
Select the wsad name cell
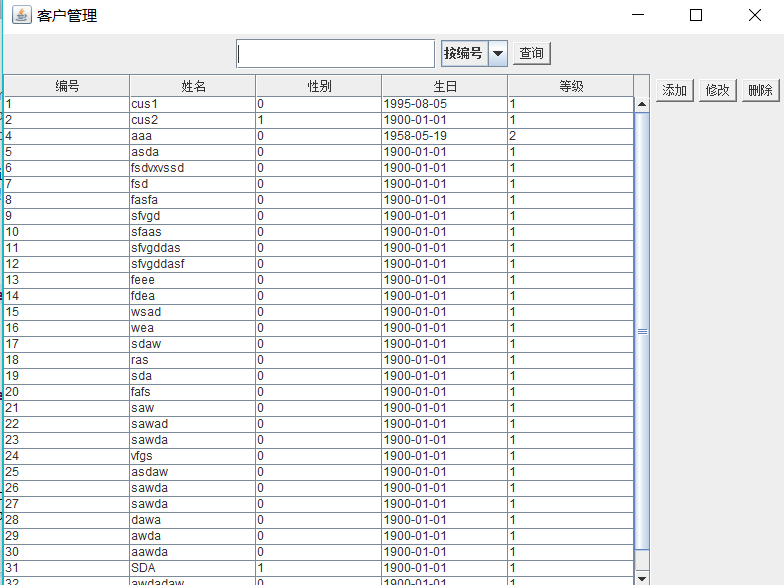tap(192, 312)
